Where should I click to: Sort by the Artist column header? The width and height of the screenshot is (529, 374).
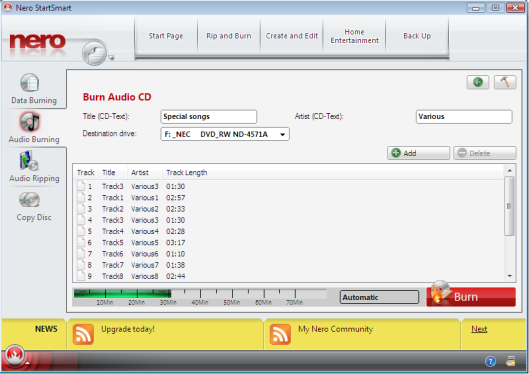tap(145, 173)
